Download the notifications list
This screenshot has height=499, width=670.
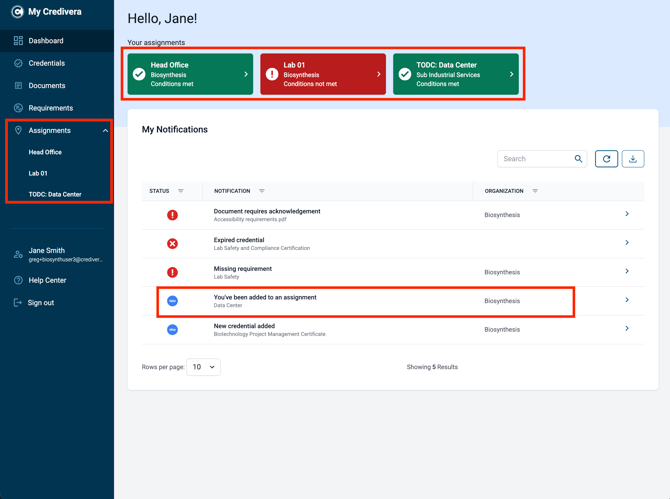click(x=633, y=159)
